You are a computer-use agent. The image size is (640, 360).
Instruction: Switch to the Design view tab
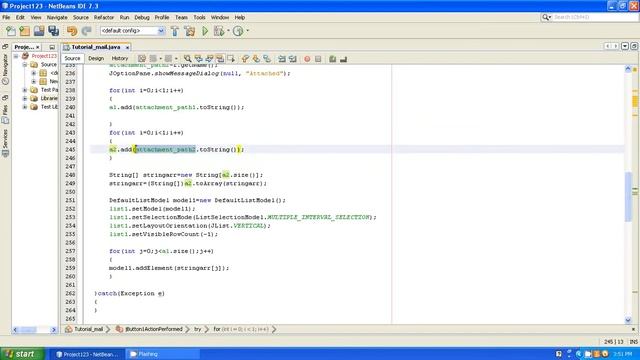pos(96,58)
